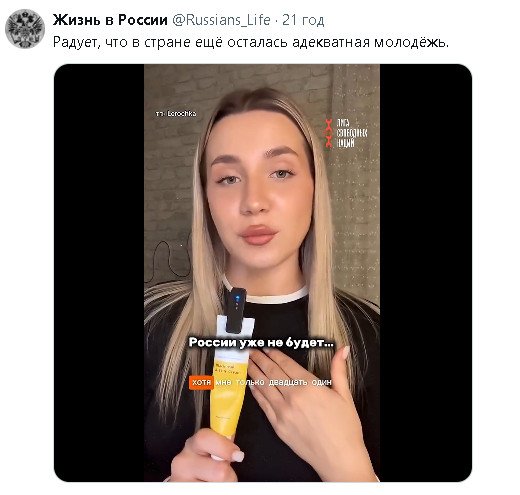The height and width of the screenshot is (495, 520).
Task: Click the 'тт: Lerochka' watermark
Action: click(x=176, y=114)
